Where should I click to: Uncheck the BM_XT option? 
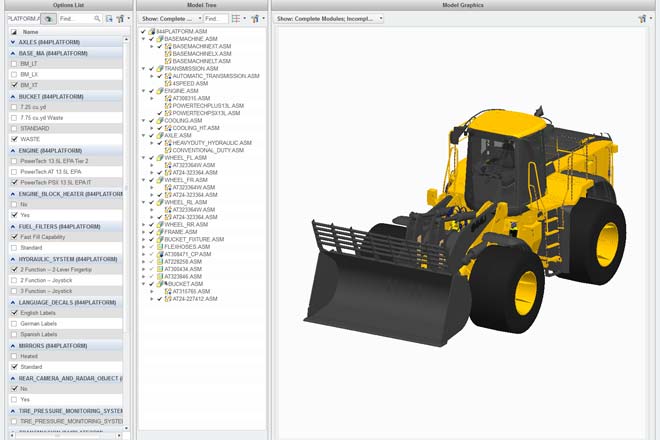[x=14, y=85]
